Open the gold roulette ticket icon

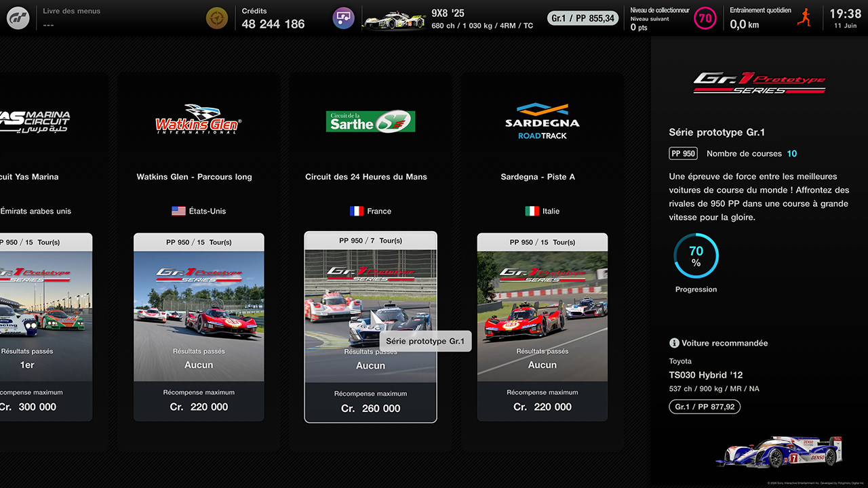pyautogui.click(x=217, y=18)
